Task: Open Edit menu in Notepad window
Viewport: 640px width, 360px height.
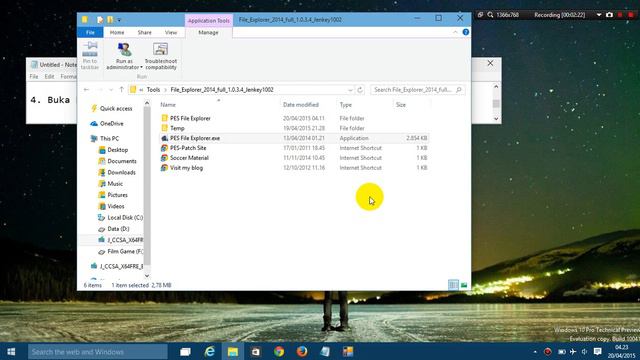Action: [49, 77]
